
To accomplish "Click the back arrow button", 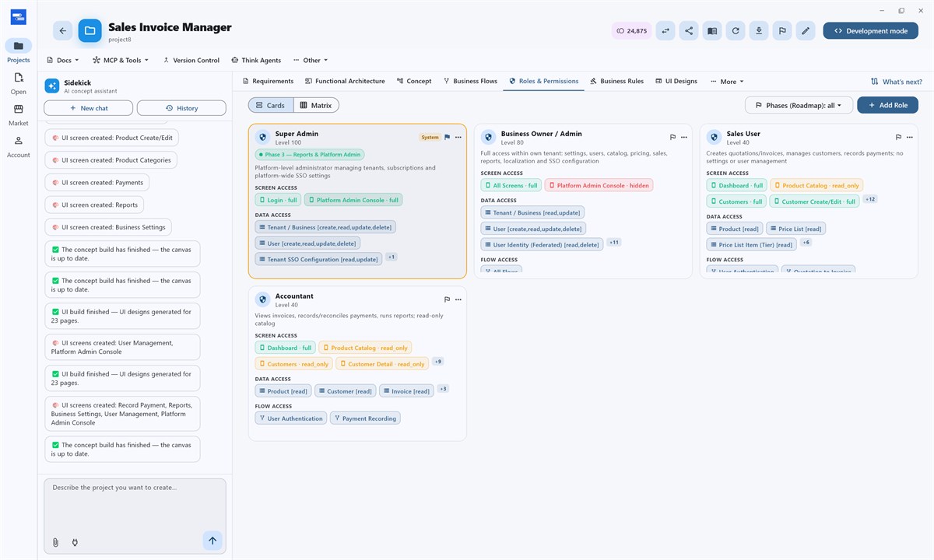I will coord(63,31).
